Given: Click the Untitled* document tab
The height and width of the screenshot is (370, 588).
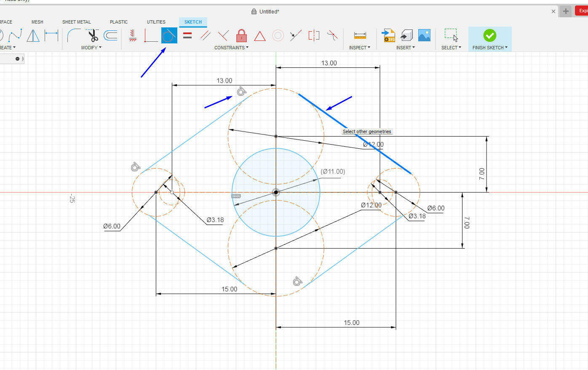Looking at the screenshot, I should pos(269,11).
